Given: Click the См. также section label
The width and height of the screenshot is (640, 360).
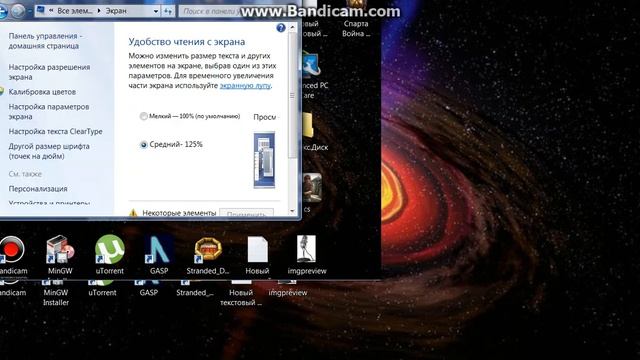Looking at the screenshot, I should (25, 174).
